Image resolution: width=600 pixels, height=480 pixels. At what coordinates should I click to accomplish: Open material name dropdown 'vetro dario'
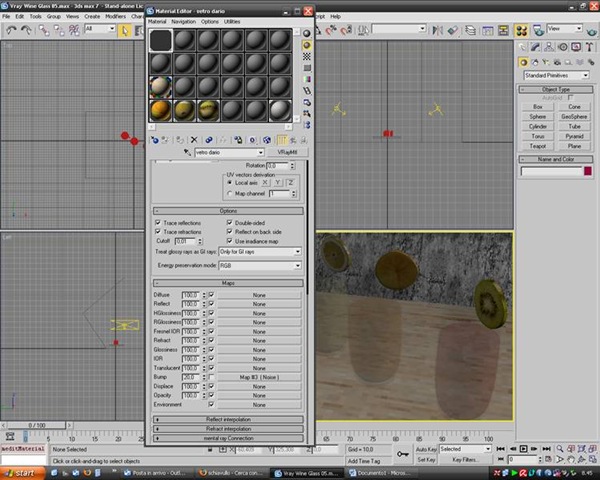click(x=229, y=152)
